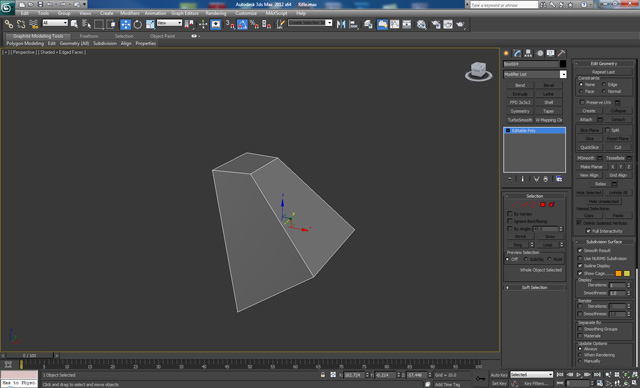The image size is (640, 388).
Task: Click the Repeat Last button
Action: pos(603,72)
